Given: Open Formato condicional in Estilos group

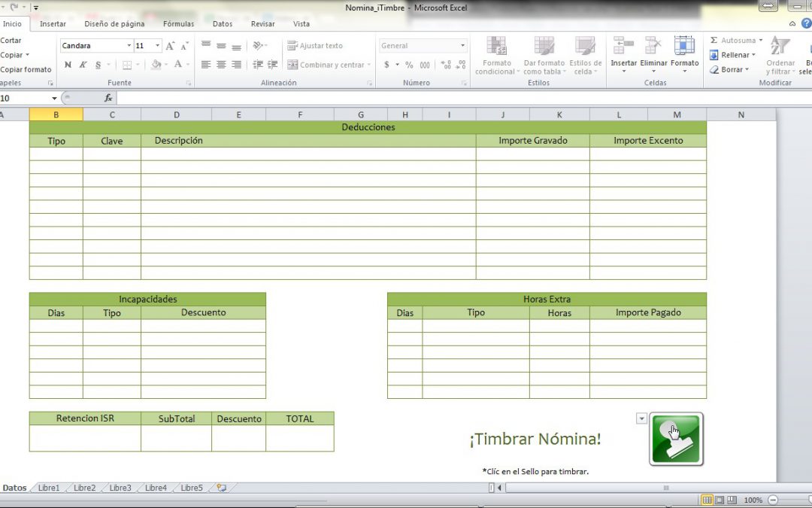Looking at the screenshot, I should [496, 56].
